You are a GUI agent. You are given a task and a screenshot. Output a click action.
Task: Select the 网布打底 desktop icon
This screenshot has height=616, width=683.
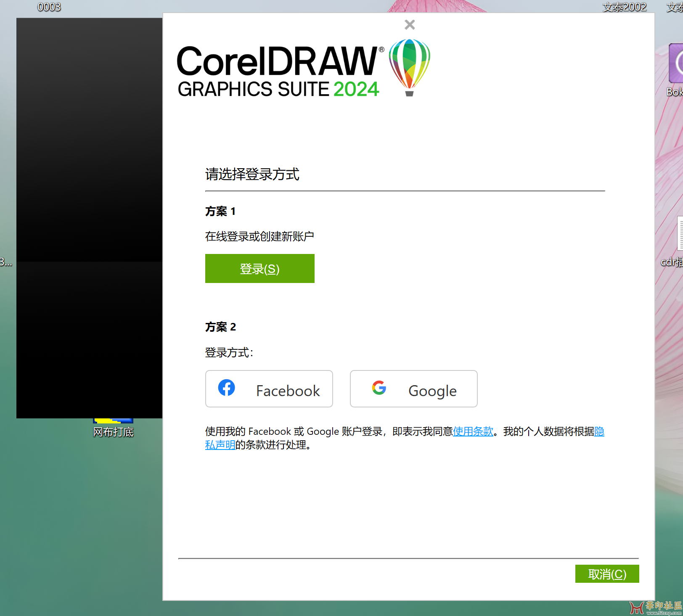coord(113,428)
